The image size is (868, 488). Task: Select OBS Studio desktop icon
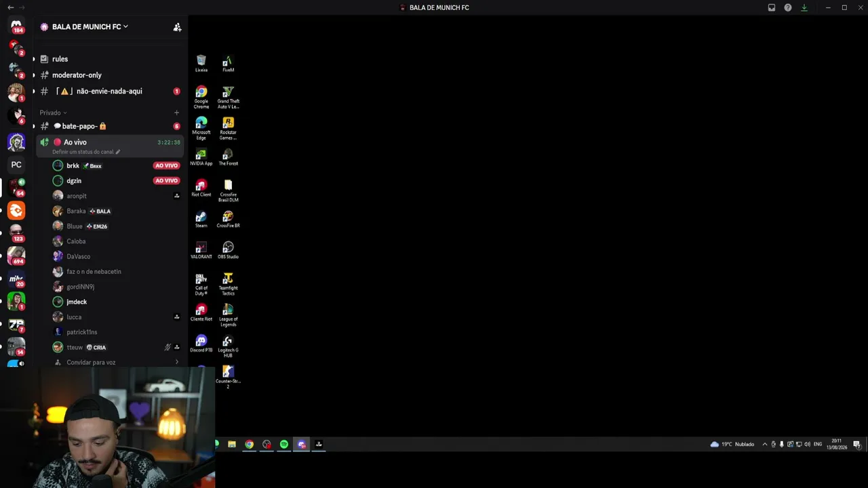(x=228, y=251)
